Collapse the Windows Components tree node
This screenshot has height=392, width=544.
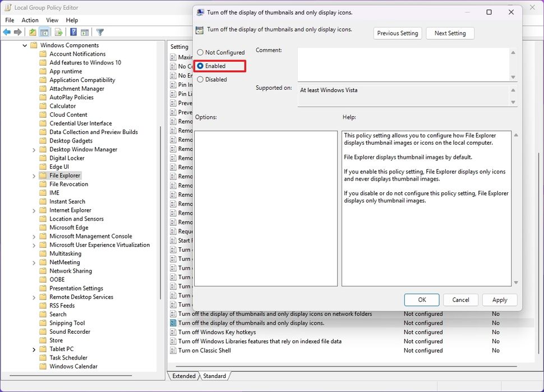tap(24, 45)
